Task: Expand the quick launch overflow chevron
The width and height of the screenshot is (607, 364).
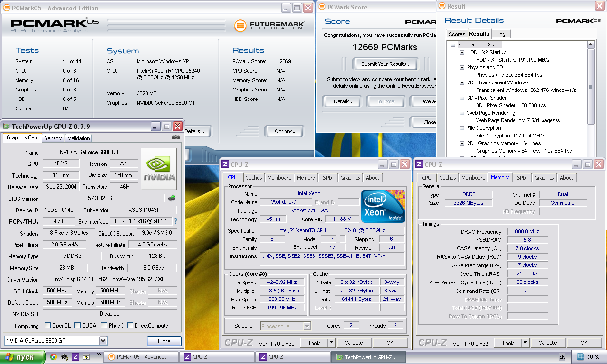Action: [x=98, y=354]
